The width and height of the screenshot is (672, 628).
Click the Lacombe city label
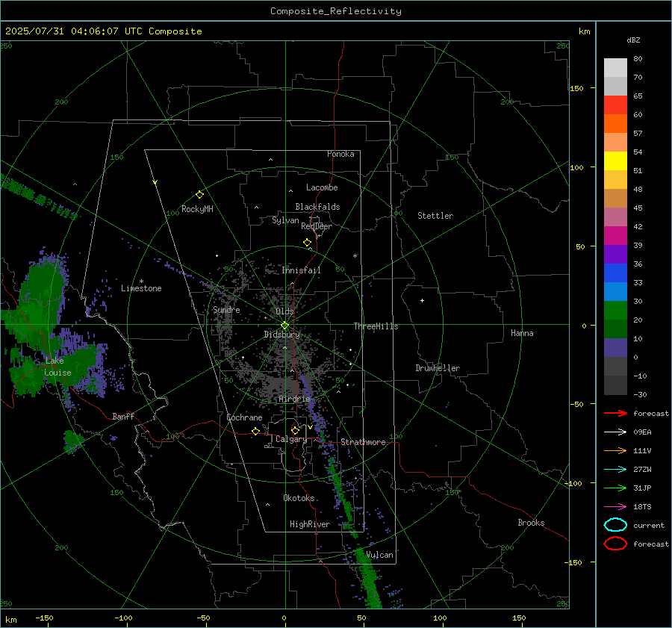(x=322, y=187)
